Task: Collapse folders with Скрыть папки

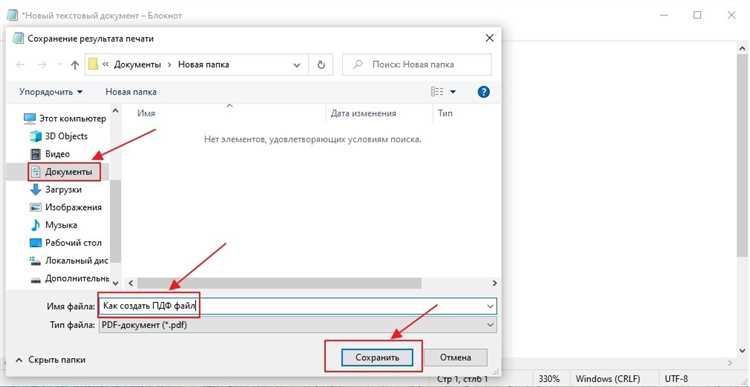Action: [x=51, y=360]
